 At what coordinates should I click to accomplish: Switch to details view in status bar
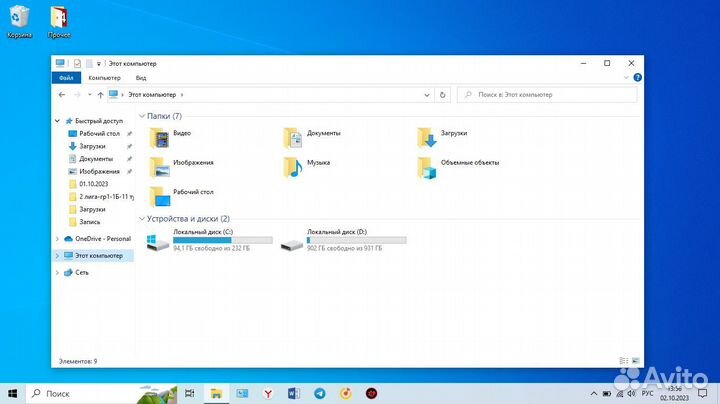coord(623,360)
